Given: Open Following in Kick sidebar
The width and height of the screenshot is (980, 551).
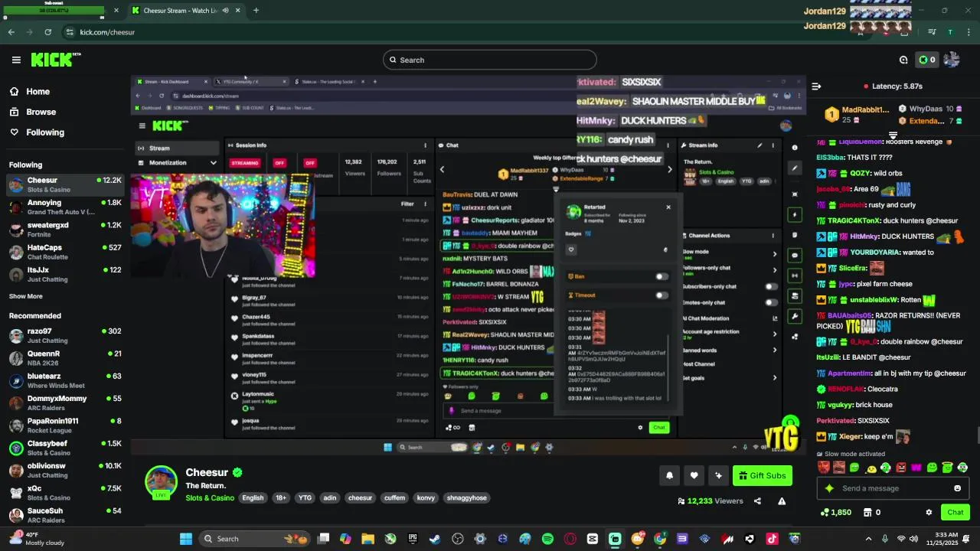Looking at the screenshot, I should [x=36, y=132].
